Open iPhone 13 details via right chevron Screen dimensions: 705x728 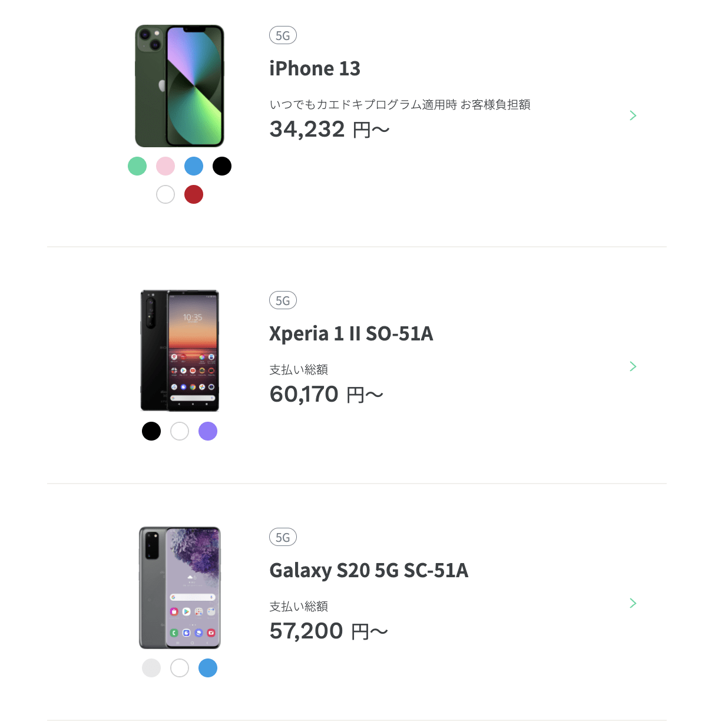(x=633, y=115)
